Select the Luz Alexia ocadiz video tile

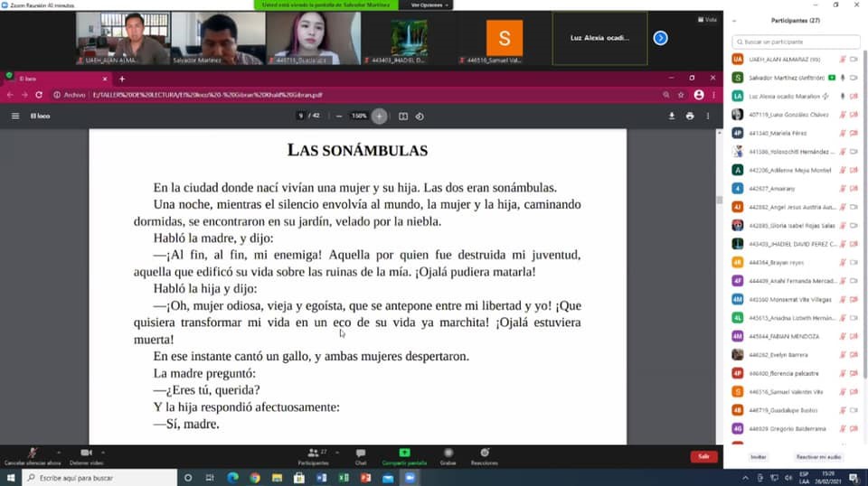click(x=599, y=38)
